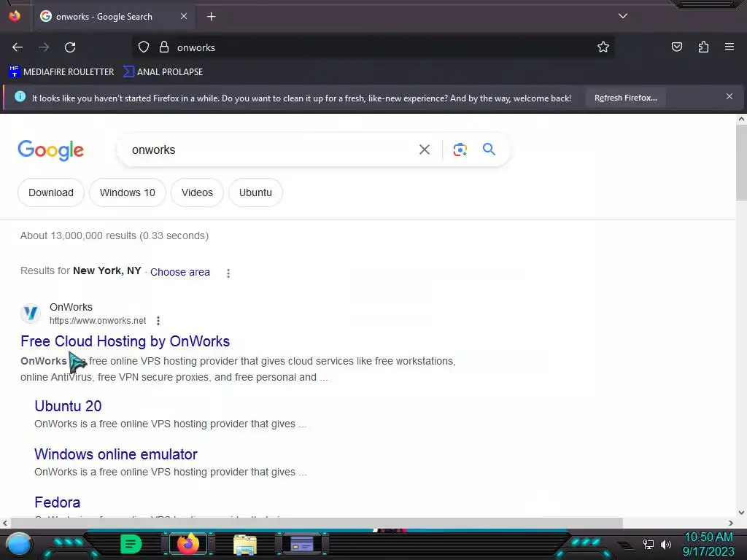Click the https://www.onworks.net URL text

pyautogui.click(x=98, y=321)
